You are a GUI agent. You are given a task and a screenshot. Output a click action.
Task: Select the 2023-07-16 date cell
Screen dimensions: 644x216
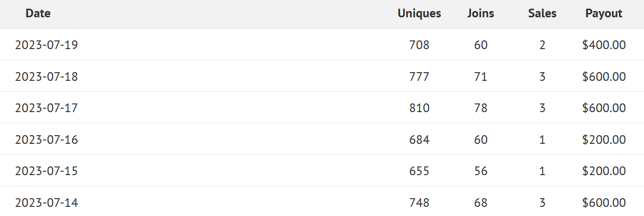46,140
